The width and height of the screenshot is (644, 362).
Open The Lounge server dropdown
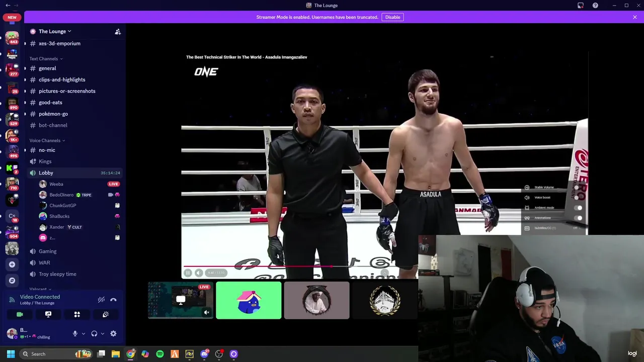[55, 31]
